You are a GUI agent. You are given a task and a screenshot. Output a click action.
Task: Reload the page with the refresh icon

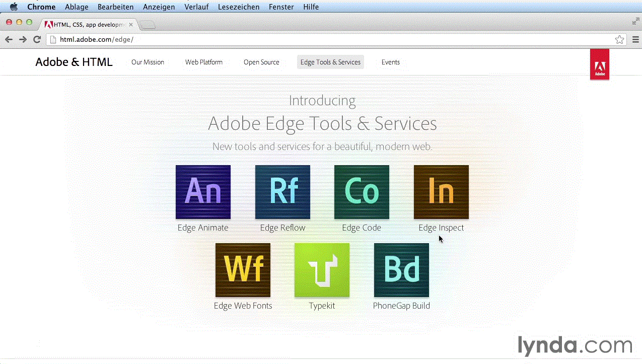37,39
